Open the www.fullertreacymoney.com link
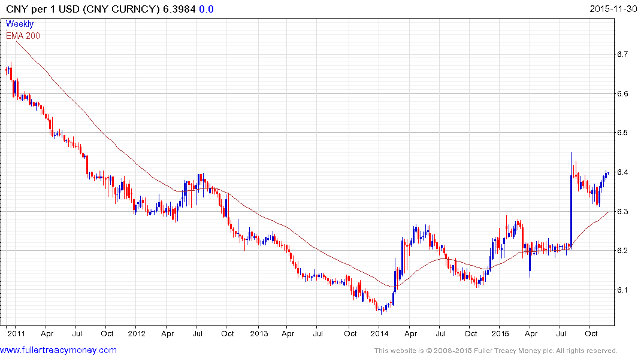The image size is (644, 359). (x=59, y=350)
